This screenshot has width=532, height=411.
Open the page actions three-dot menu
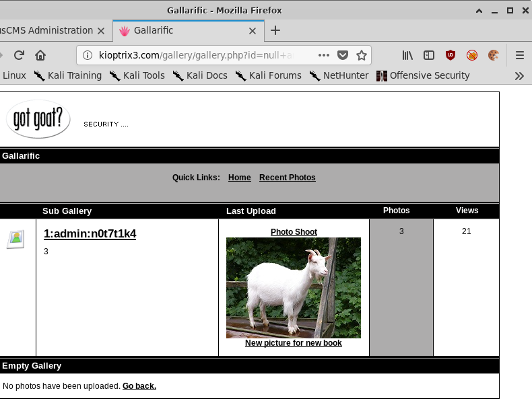pyautogui.click(x=324, y=55)
